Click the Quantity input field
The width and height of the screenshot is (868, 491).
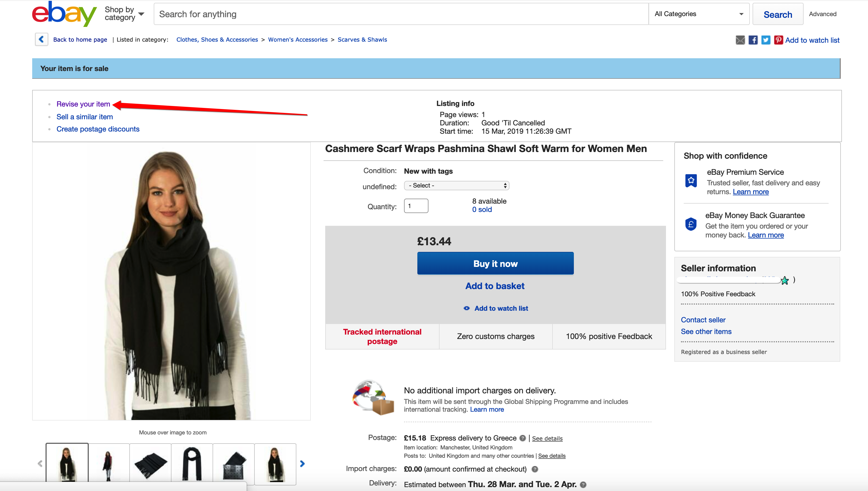pyautogui.click(x=416, y=206)
